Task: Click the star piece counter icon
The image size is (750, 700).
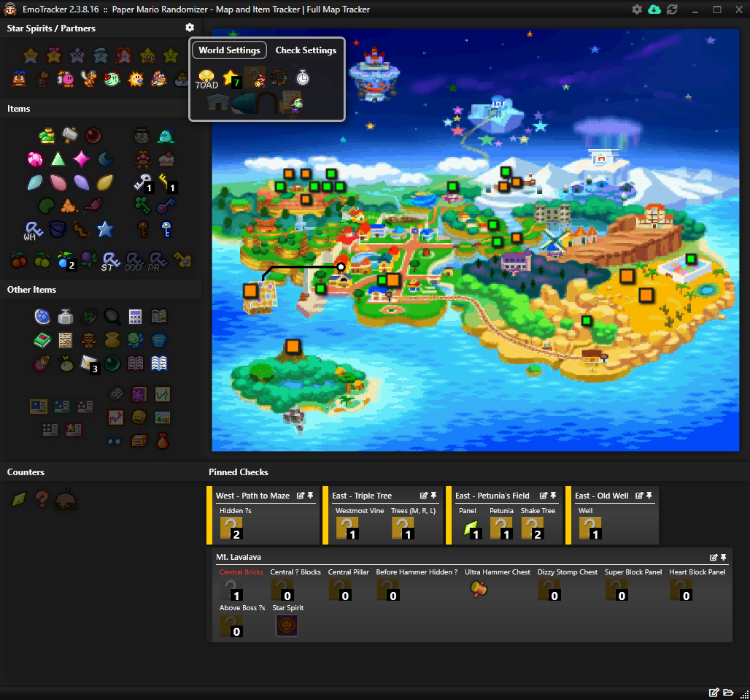Action: (19, 499)
